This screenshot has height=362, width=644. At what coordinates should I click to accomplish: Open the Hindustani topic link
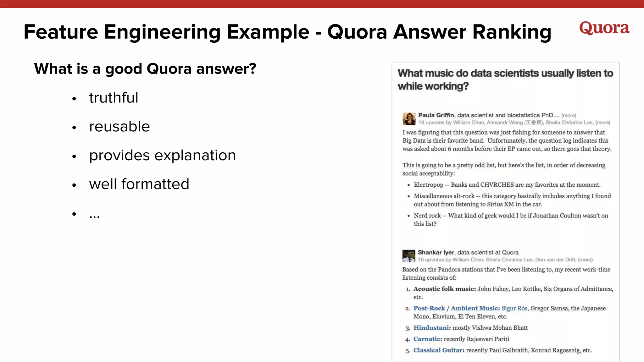tap(431, 328)
